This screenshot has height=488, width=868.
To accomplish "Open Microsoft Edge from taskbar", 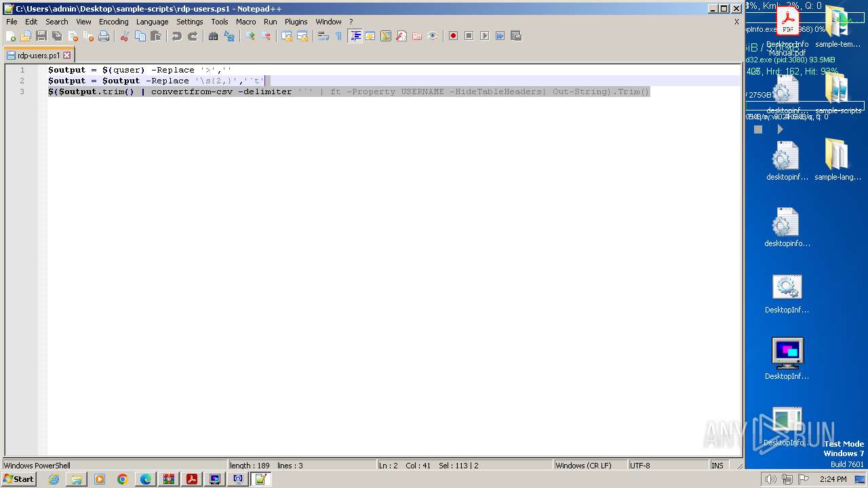I will (x=146, y=479).
